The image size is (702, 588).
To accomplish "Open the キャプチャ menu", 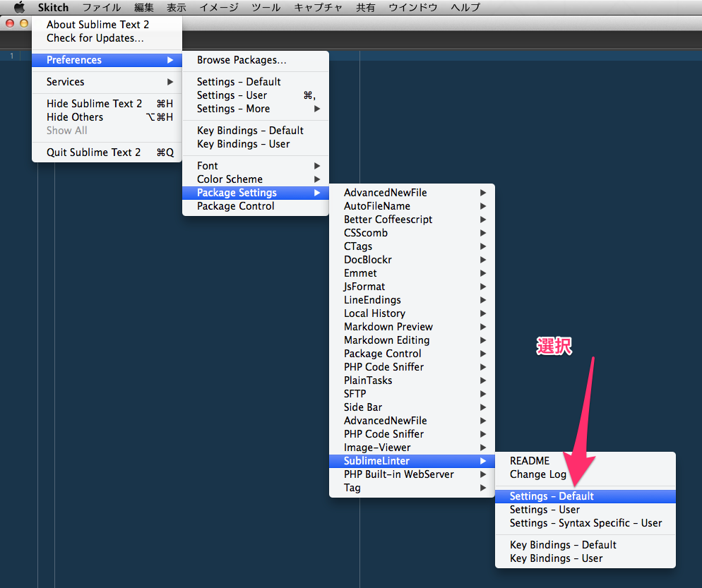I will [318, 7].
